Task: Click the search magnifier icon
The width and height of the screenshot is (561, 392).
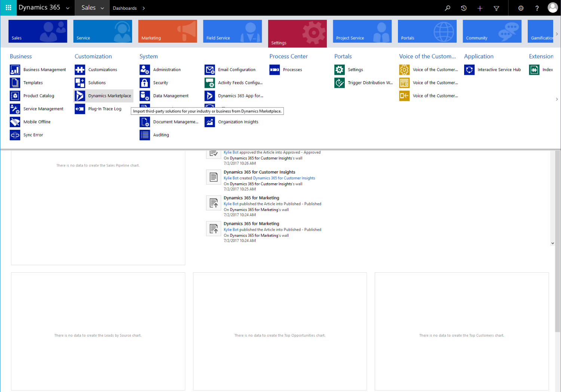Action: pos(447,8)
